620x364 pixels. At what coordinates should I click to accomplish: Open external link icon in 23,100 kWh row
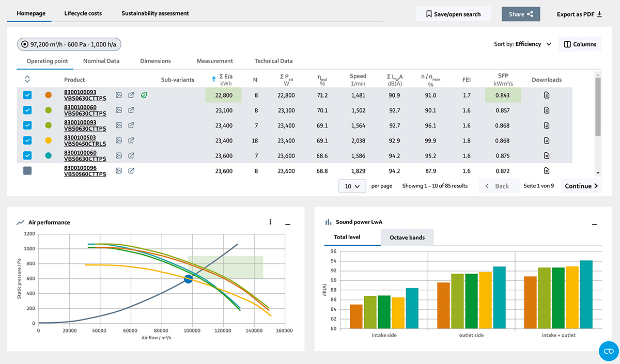131,110
